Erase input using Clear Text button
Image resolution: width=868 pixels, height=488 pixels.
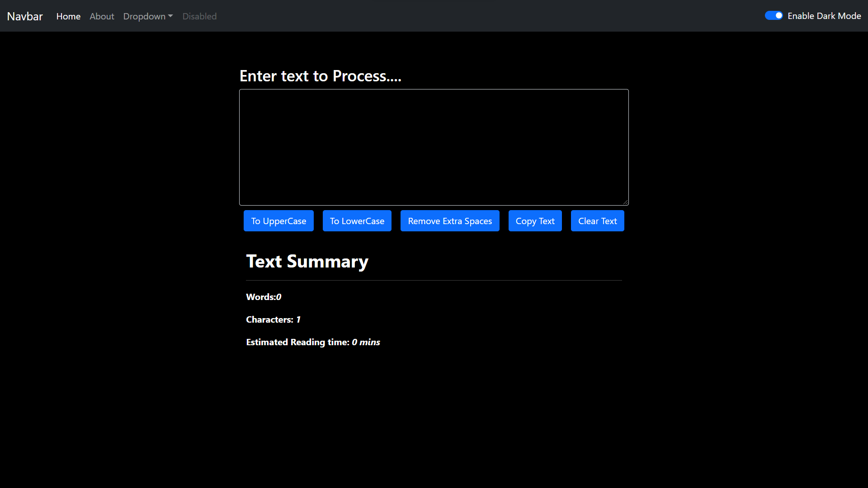point(597,221)
